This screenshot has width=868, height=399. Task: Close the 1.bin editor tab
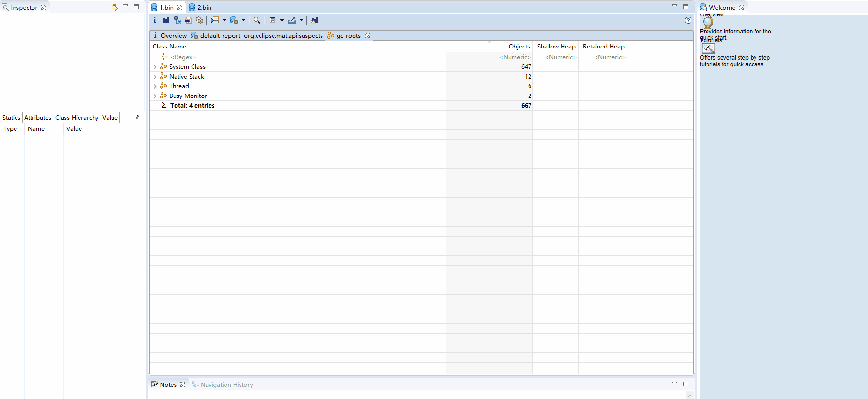point(180,7)
